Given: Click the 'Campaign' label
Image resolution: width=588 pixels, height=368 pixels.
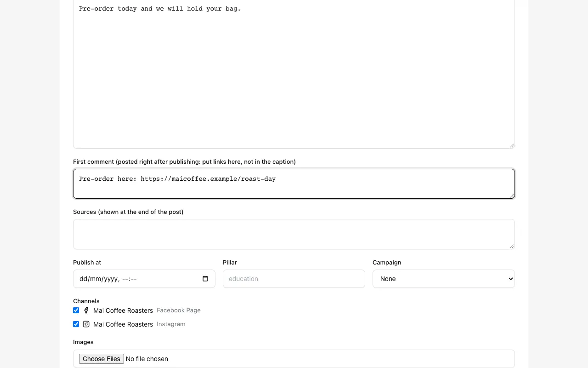Looking at the screenshot, I should (x=387, y=263).
